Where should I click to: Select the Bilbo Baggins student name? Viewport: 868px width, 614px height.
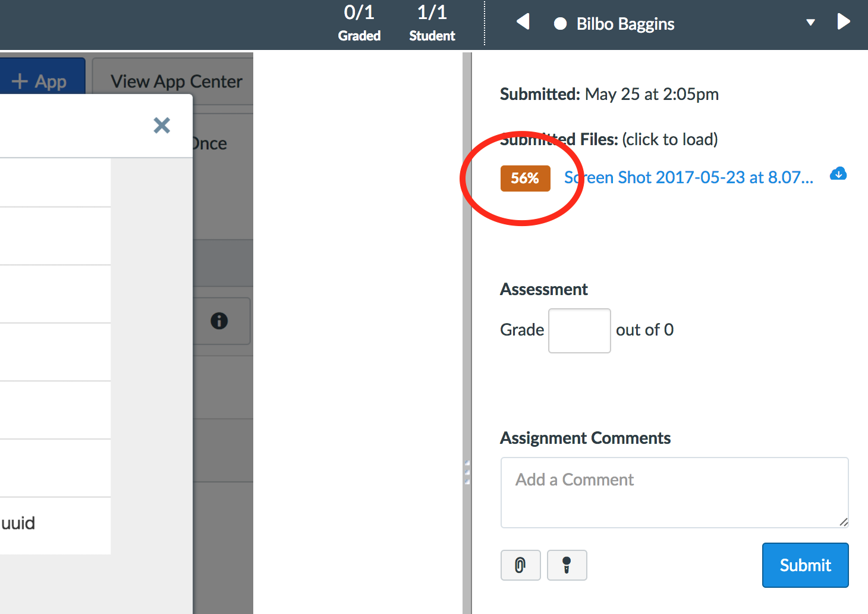click(625, 24)
